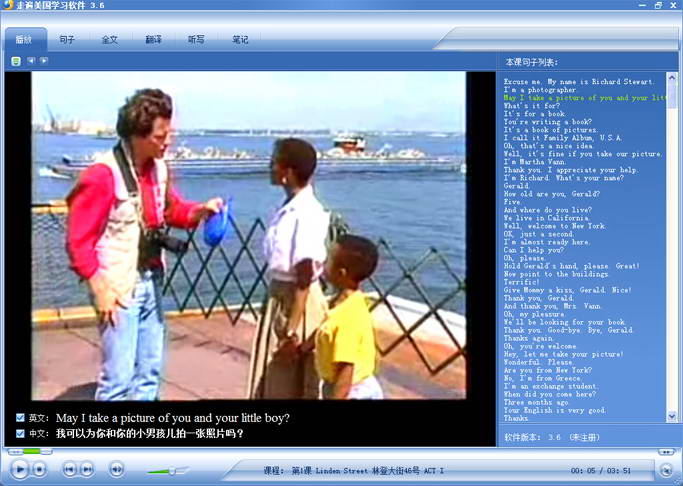This screenshot has width=683, height=486.
Task: Select sentence 'I'm a photographer'
Action: click(x=540, y=90)
